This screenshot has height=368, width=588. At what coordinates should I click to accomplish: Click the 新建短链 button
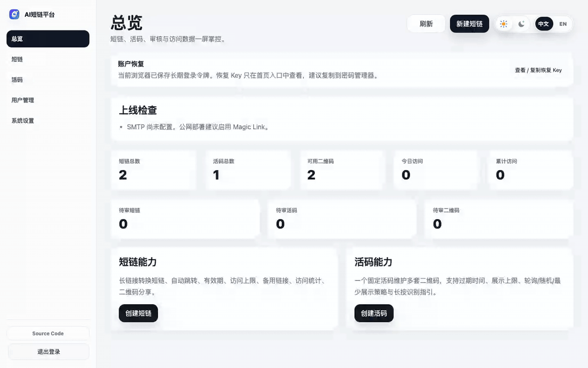pos(469,23)
